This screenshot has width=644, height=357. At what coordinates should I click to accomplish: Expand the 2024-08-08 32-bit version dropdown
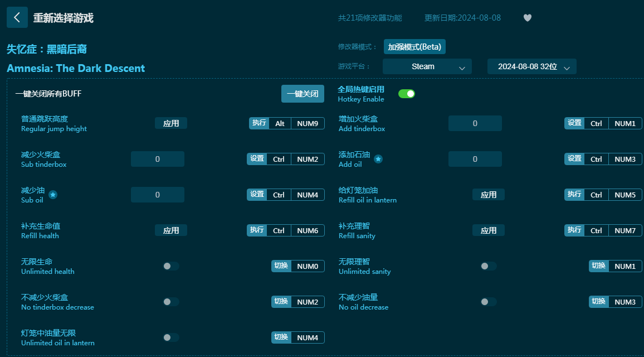coord(532,66)
